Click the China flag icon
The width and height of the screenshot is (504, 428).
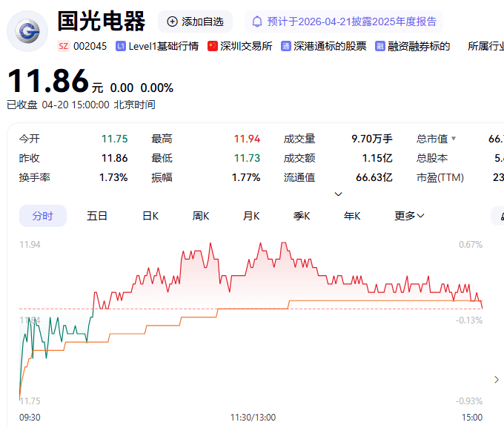[x=213, y=46]
